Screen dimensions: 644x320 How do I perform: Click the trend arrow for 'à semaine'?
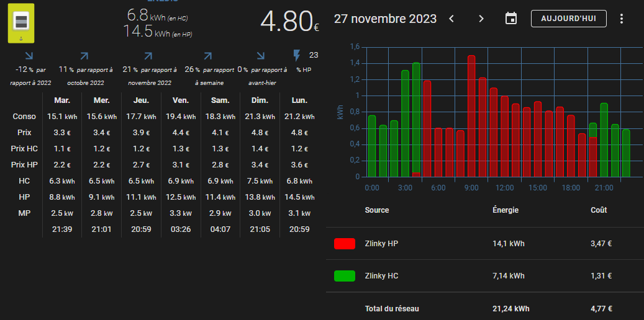point(208,56)
